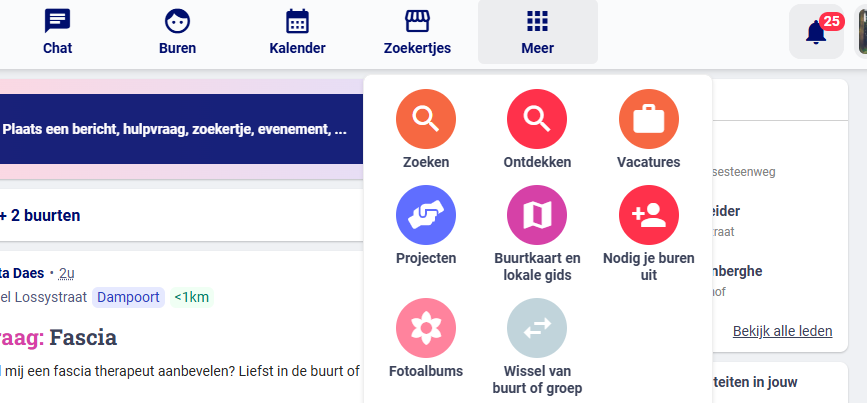
Task: Switch to the Kalender tab
Action: (x=297, y=32)
